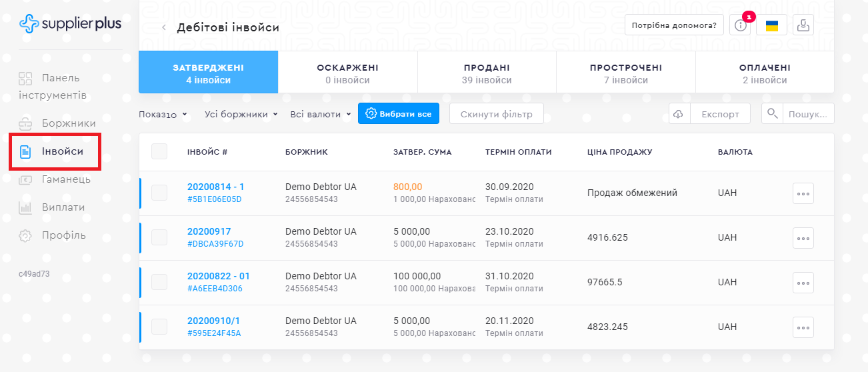Screen dimensions: 868x372
Task: Expand the Всі валюти currency dropdown
Action: click(320, 114)
